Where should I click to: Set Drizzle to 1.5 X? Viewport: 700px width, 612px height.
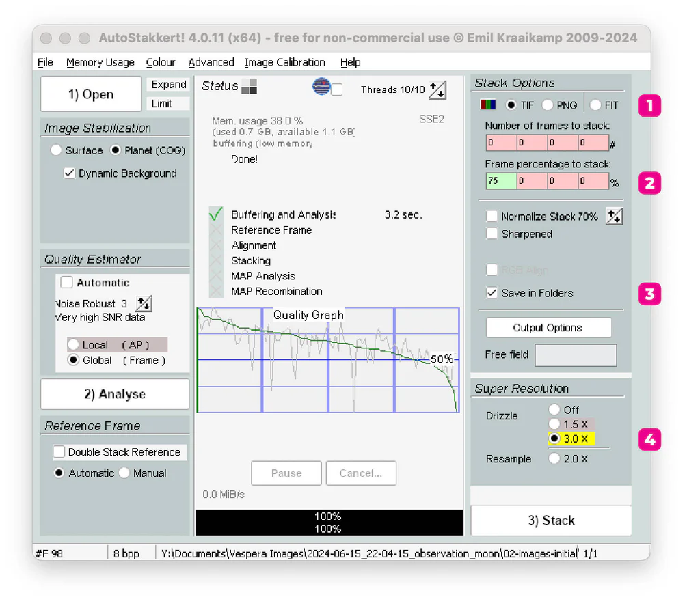(x=554, y=424)
